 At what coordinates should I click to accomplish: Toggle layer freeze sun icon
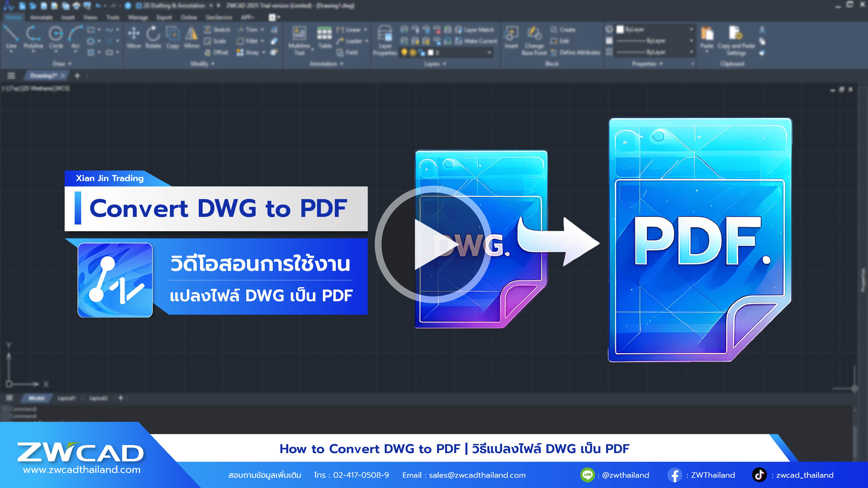pyautogui.click(x=413, y=52)
